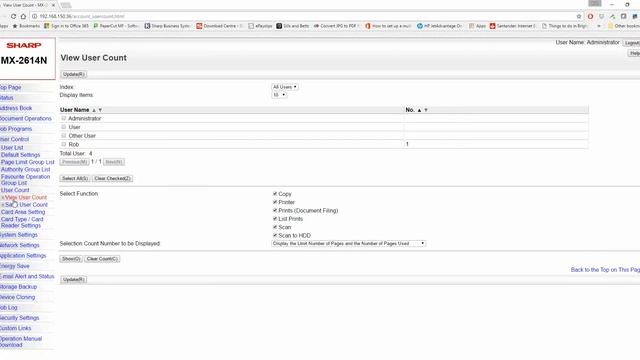The width and height of the screenshot is (640, 360).
Task: Click the site information icon in the address bar
Action: [x=35, y=16]
